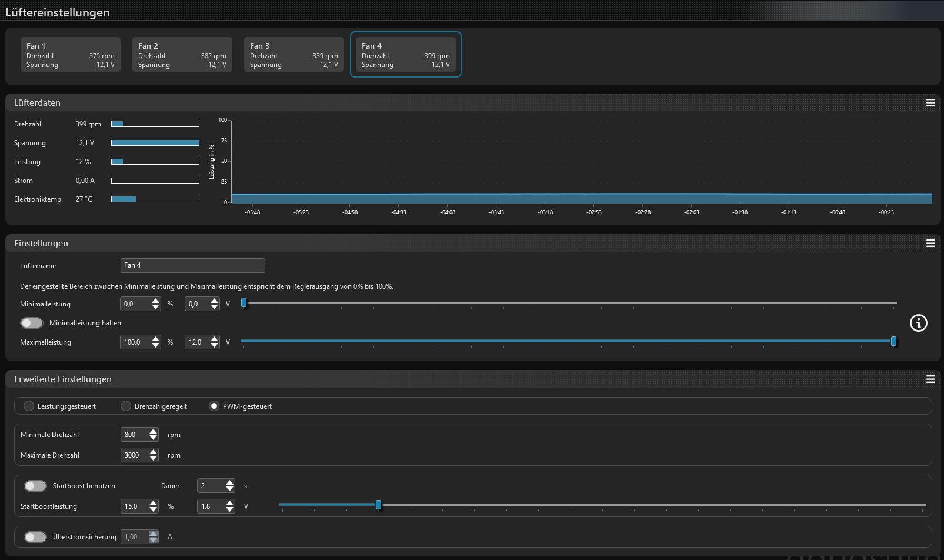Viewport: 944px width, 560px height.
Task: Increase the Maximalleistung percent stepper
Action: (x=155, y=339)
